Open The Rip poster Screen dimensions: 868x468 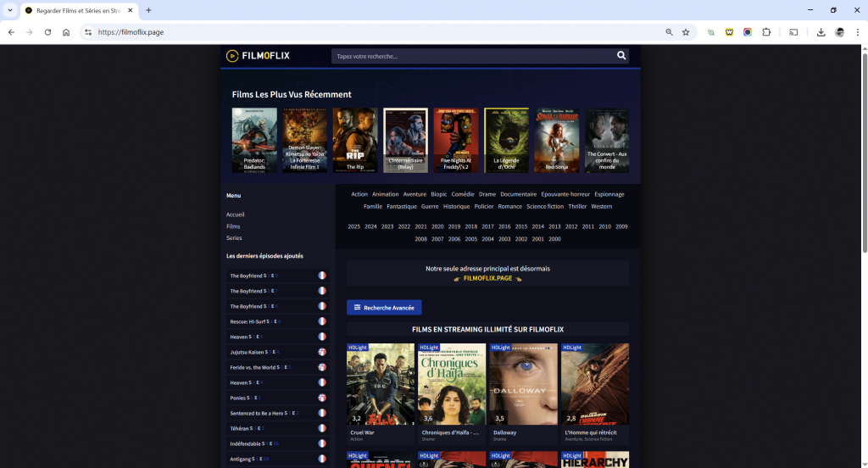[x=355, y=140]
